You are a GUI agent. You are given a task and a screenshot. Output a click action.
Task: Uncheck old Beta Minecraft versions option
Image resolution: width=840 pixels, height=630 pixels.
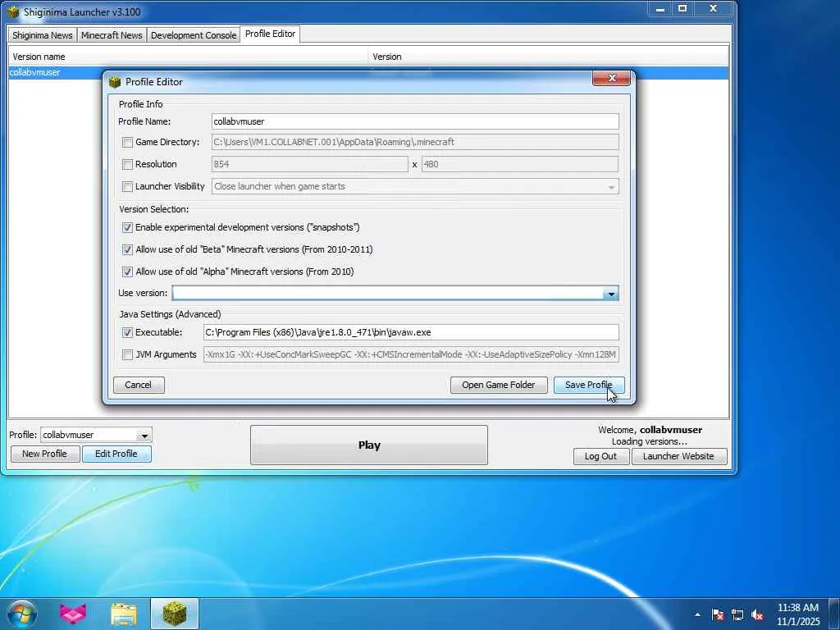point(127,249)
